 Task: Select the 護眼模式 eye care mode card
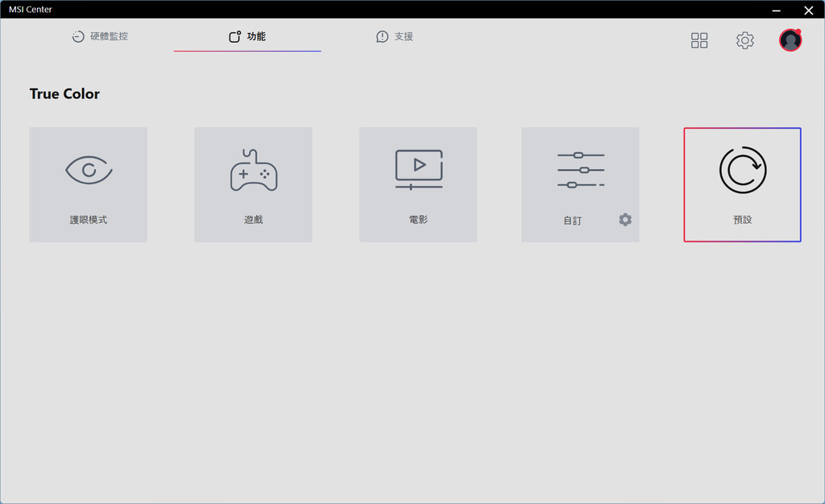89,184
